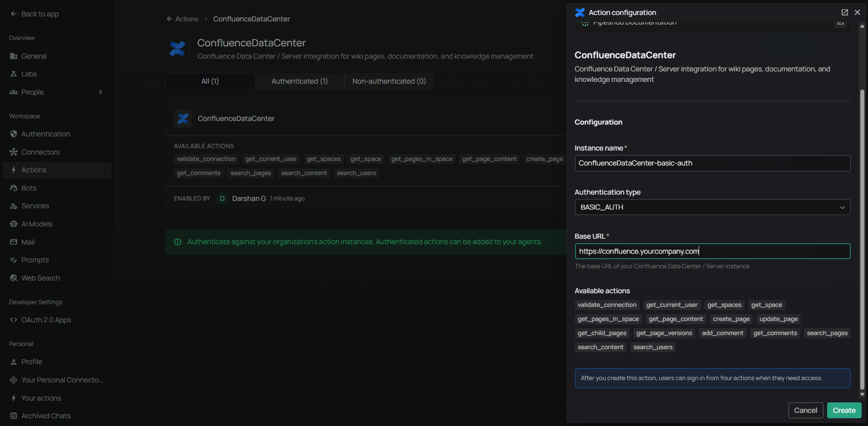This screenshot has width=868, height=426.
Task: Click the Profile person icon
Action: click(14, 362)
